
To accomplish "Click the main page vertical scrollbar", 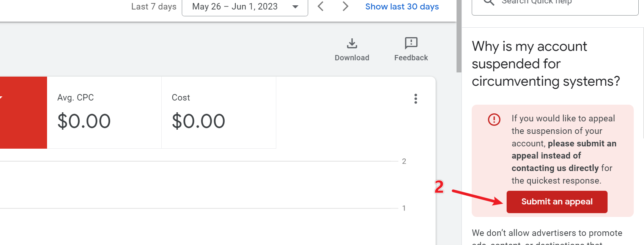I will tap(459, 38).
